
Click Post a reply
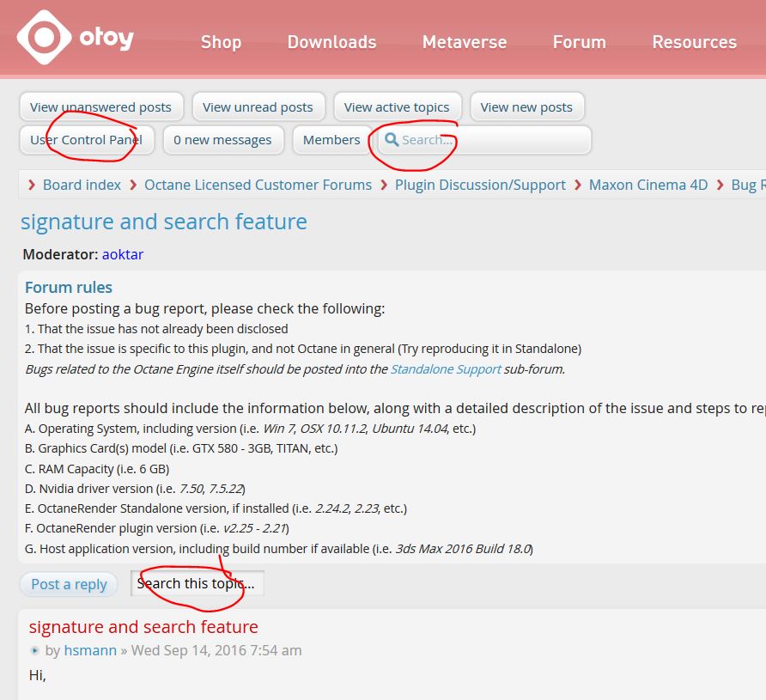(69, 584)
